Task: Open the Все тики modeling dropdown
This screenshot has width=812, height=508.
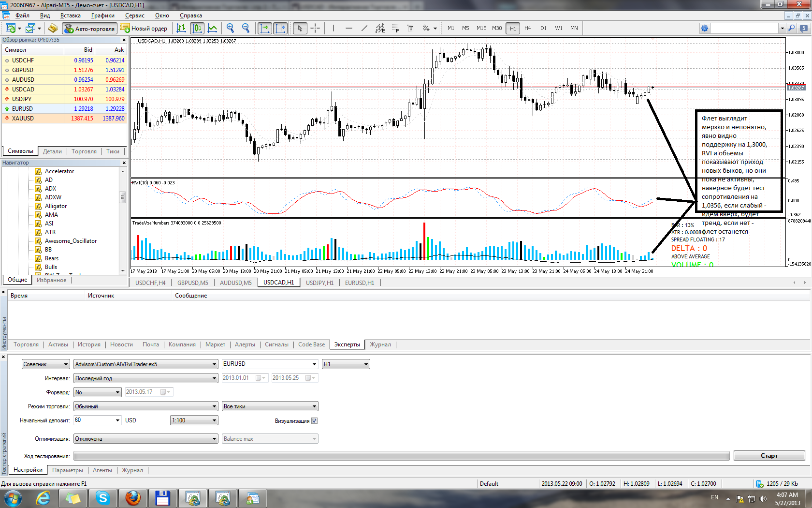Action: [270, 406]
